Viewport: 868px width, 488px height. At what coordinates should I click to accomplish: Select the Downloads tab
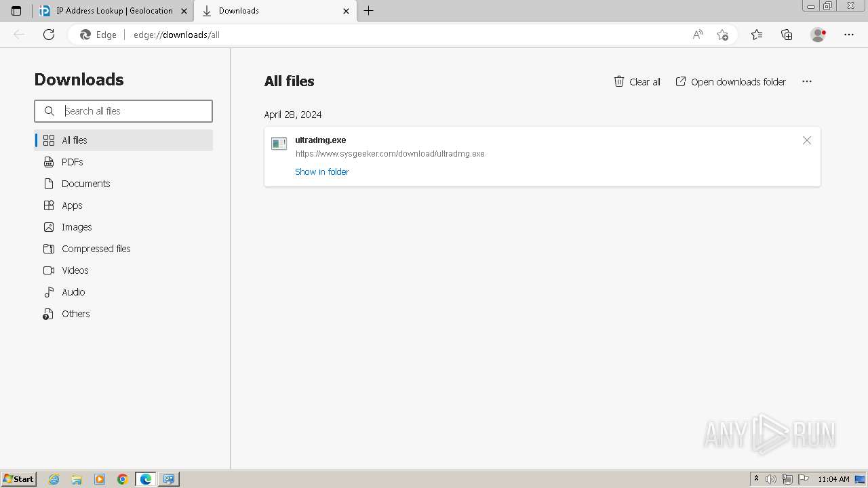click(275, 11)
